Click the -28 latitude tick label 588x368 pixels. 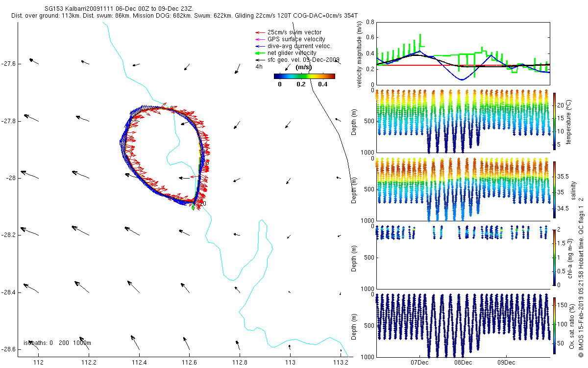coord(11,179)
